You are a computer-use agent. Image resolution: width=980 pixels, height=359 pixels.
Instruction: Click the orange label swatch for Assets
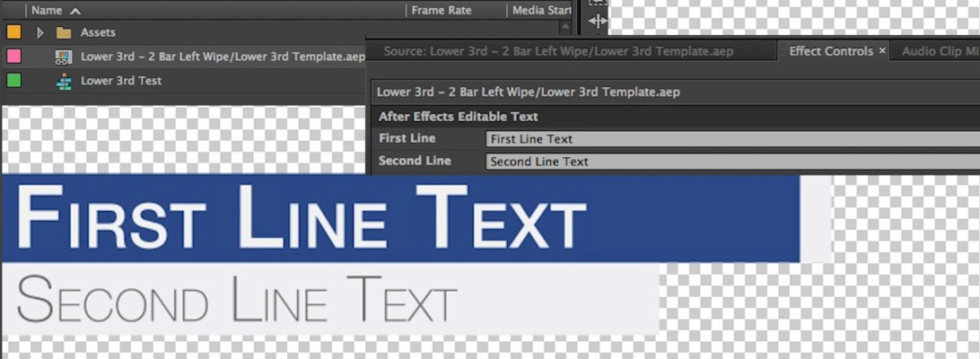point(14,32)
